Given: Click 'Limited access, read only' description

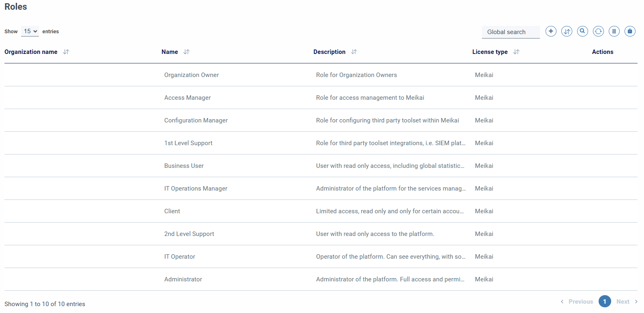Looking at the screenshot, I should 390,211.
